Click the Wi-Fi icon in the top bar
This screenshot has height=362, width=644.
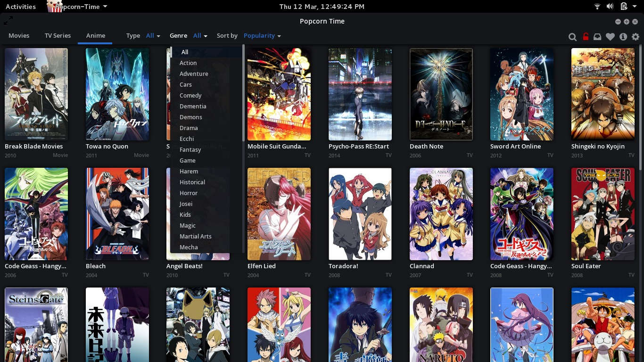click(x=597, y=7)
